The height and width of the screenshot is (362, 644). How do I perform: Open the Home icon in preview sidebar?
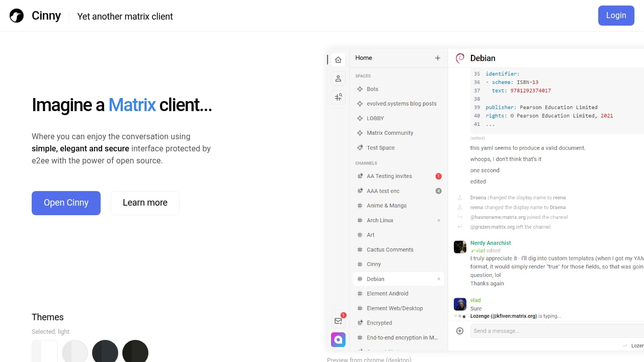click(x=338, y=60)
